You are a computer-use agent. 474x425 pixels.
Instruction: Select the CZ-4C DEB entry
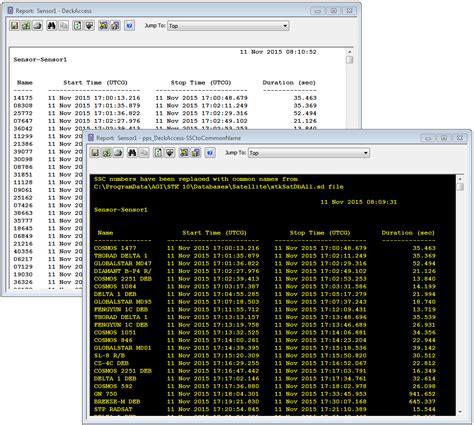pyautogui.click(x=111, y=363)
